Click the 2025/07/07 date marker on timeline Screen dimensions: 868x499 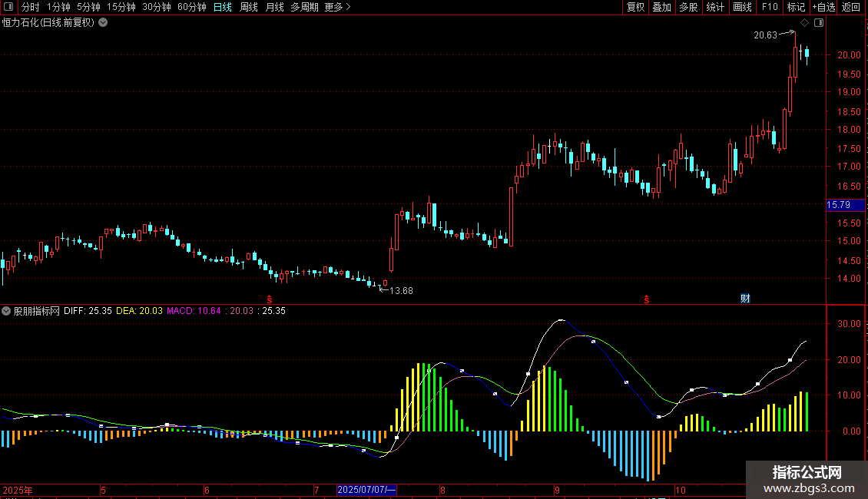tap(367, 490)
